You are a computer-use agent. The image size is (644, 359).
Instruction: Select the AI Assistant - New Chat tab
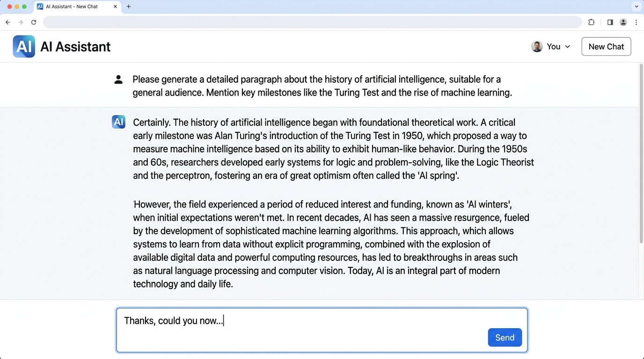(x=73, y=7)
